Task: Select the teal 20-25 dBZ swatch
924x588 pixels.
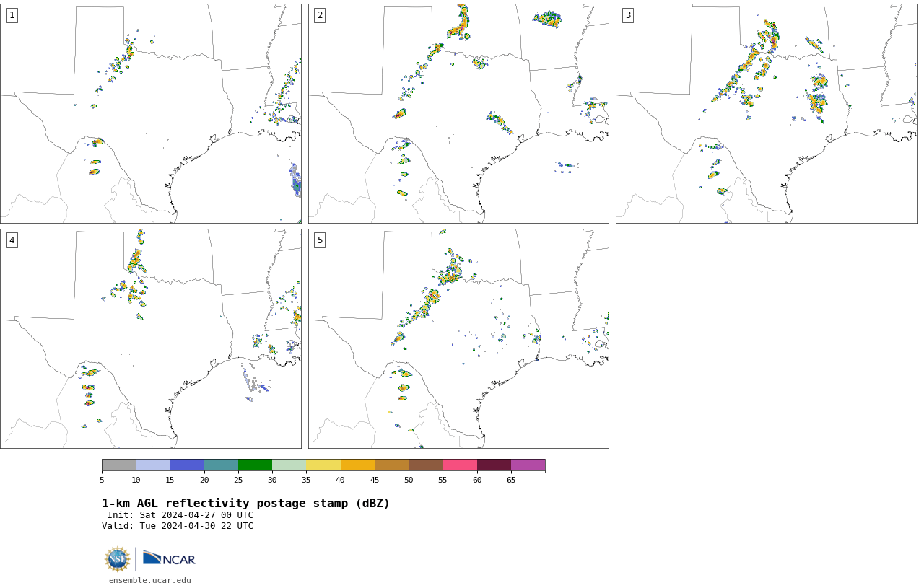Action: 221,465
